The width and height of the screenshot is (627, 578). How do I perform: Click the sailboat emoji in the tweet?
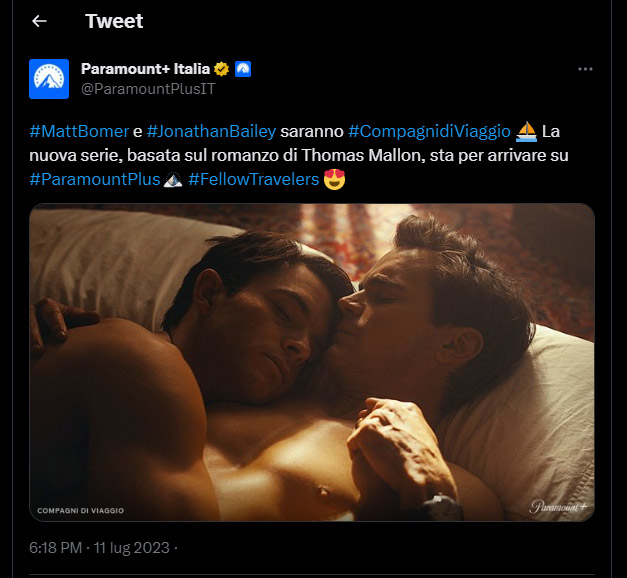526,132
